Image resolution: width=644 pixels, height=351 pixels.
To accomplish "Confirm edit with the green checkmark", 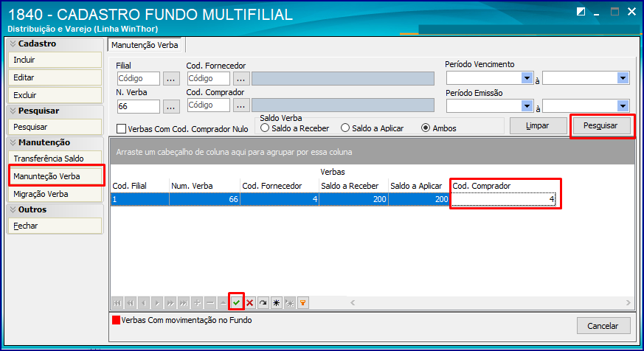I will coord(237,303).
